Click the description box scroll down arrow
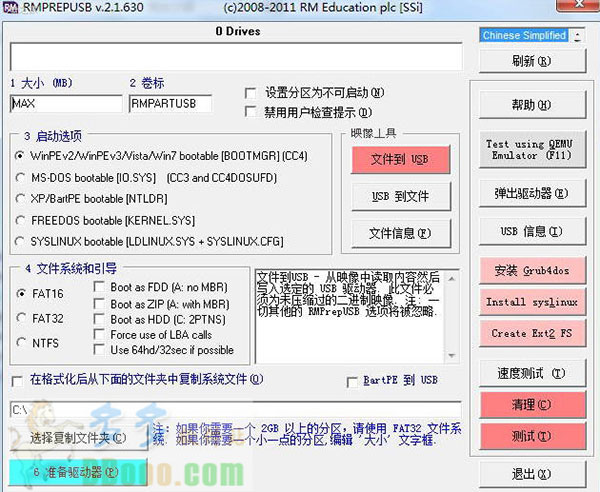 coord(452,356)
